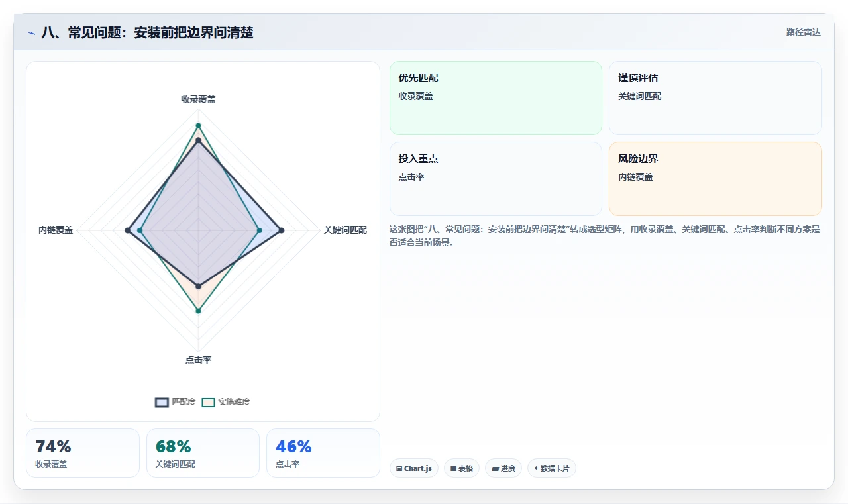Open the 投入重点 card
Viewport: 848px width, 504px height.
click(x=496, y=179)
